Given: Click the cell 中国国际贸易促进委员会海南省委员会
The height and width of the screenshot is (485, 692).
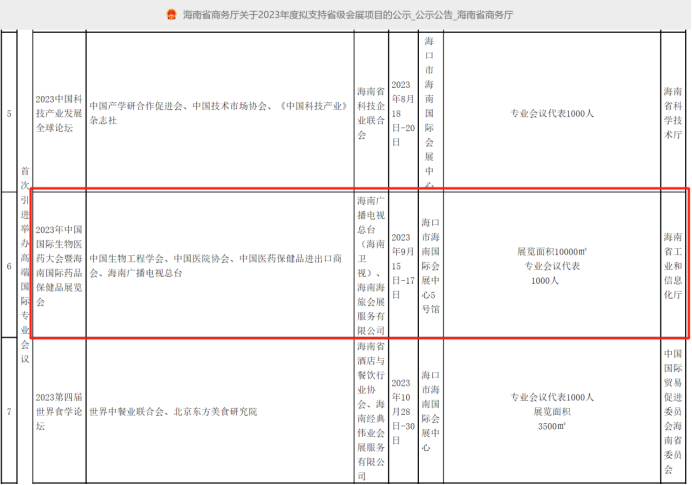Looking at the screenshot, I should point(673,411).
